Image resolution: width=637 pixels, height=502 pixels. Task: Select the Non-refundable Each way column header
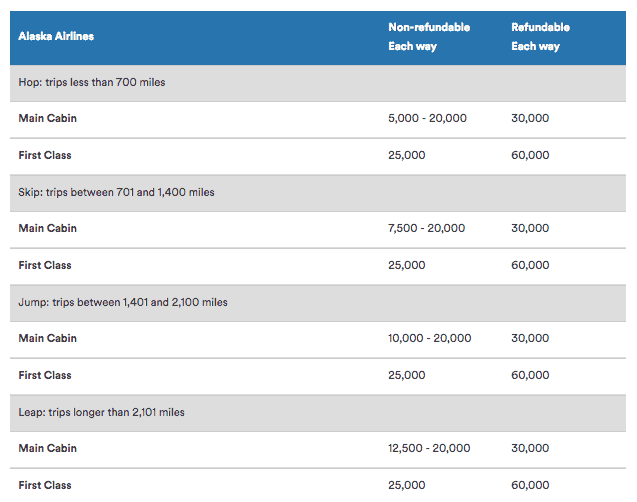429,37
